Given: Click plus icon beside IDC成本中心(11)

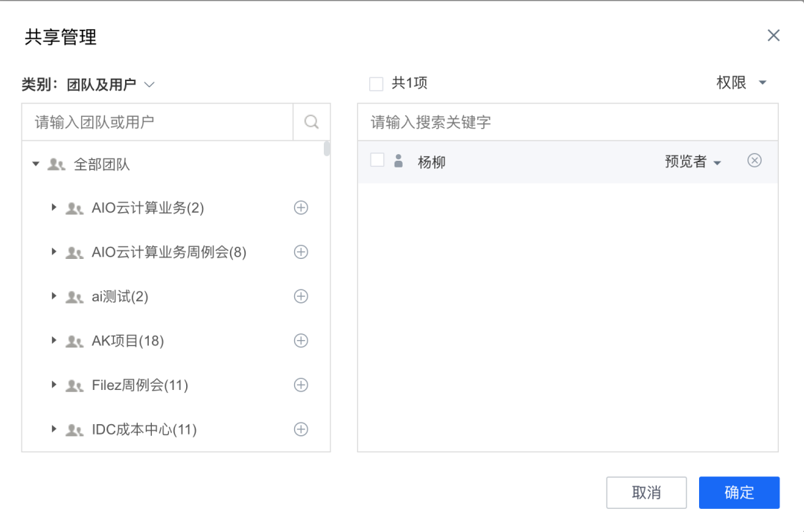Looking at the screenshot, I should coord(301,429).
